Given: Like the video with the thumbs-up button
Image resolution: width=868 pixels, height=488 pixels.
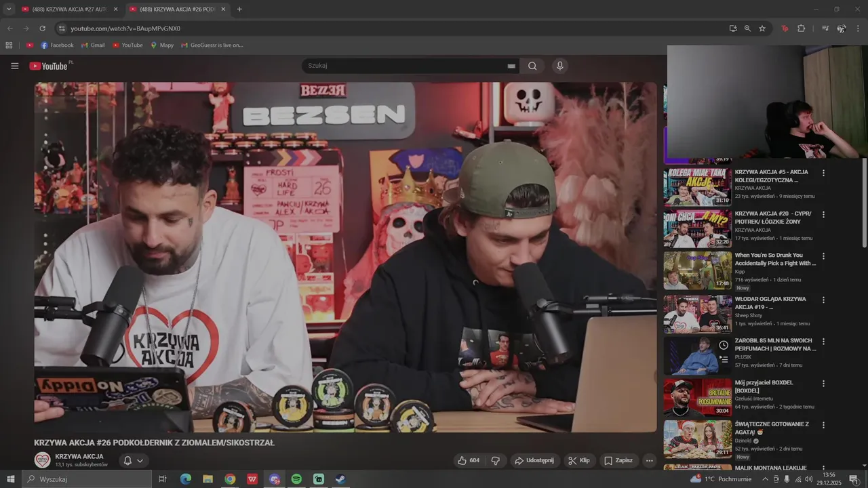Looking at the screenshot, I should pos(469,460).
